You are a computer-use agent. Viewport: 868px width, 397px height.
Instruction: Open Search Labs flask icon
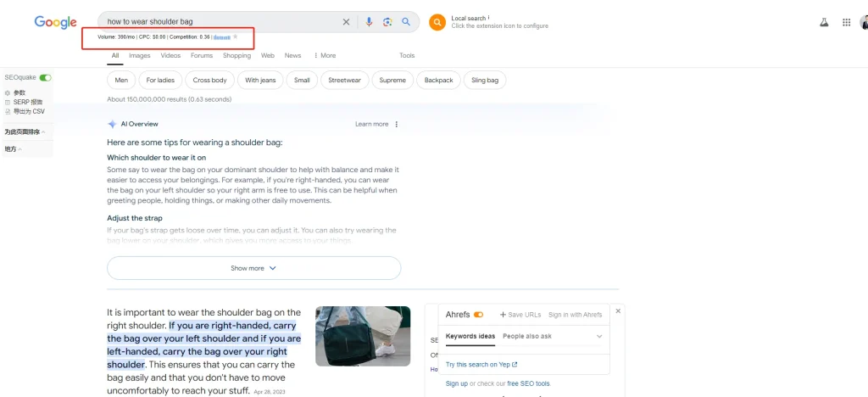(x=824, y=22)
